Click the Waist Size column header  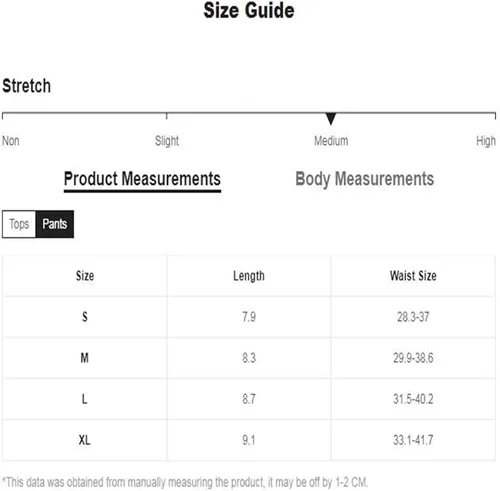(413, 276)
